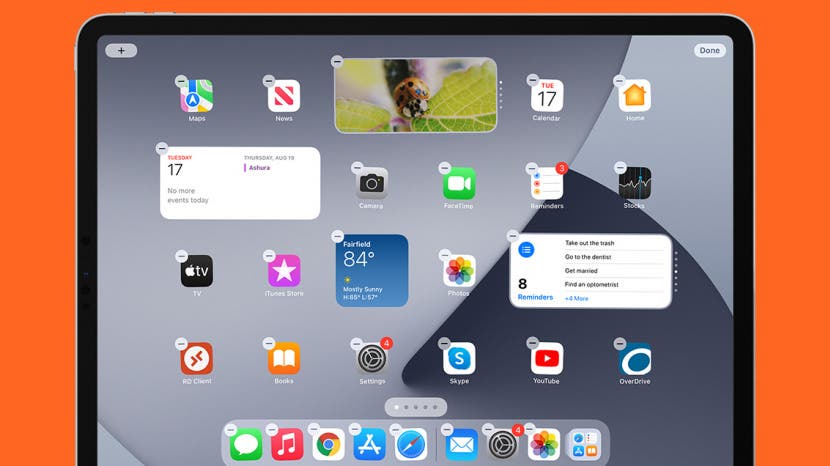Remove the OverDrive app via minus badge

point(620,344)
